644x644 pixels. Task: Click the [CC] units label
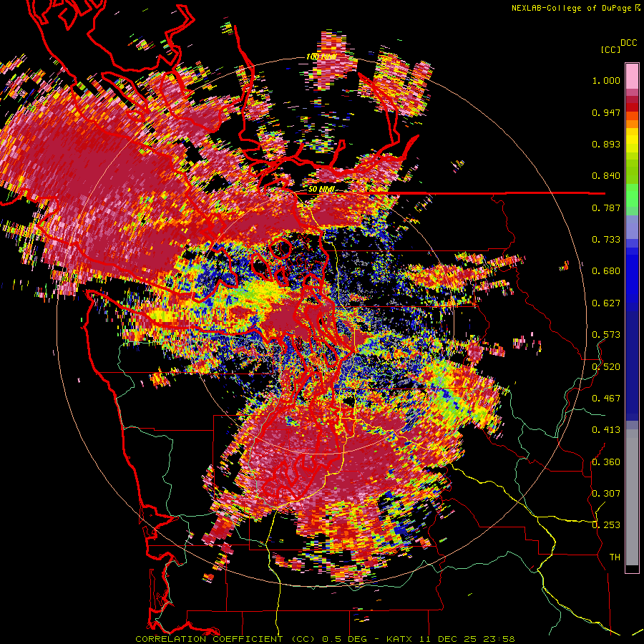pos(611,49)
